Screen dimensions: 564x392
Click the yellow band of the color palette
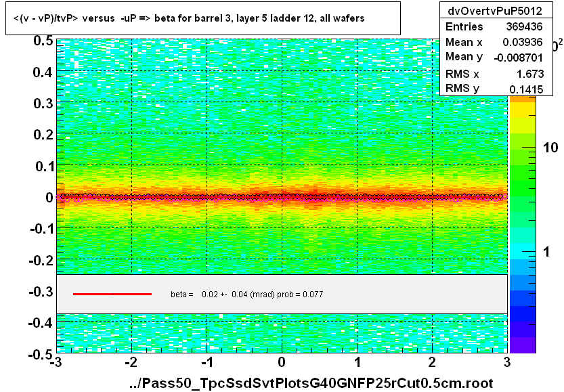pyautogui.click(x=523, y=112)
